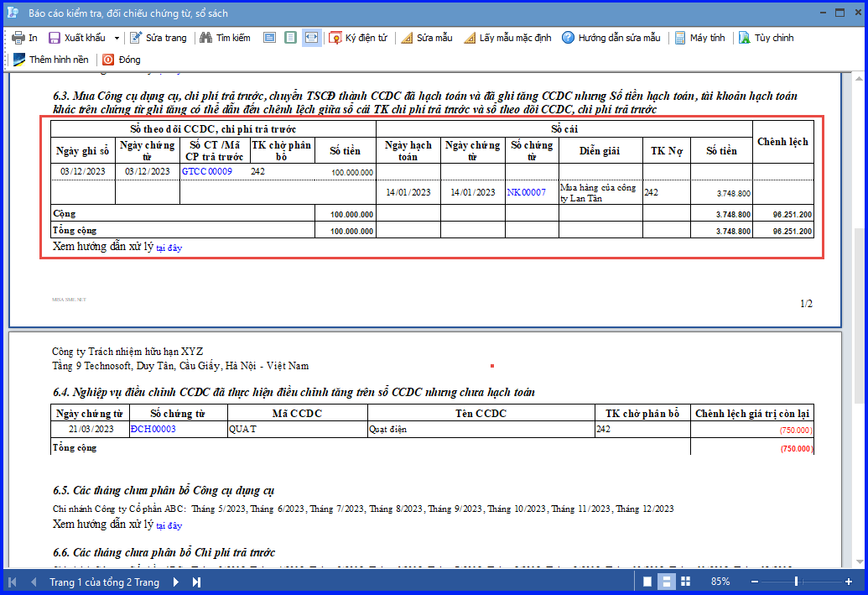The width and height of the screenshot is (868, 595).
Task: Click the zoom slider handle
Action: tap(796, 581)
